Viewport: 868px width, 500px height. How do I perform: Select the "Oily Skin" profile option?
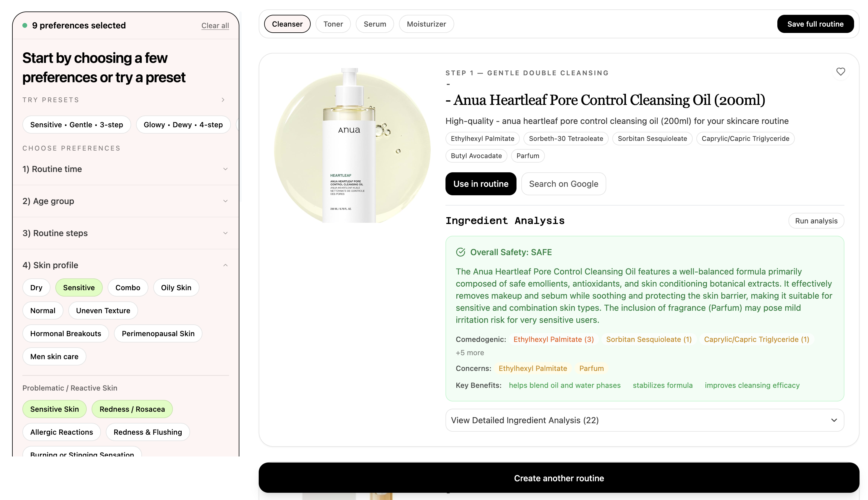click(x=176, y=287)
